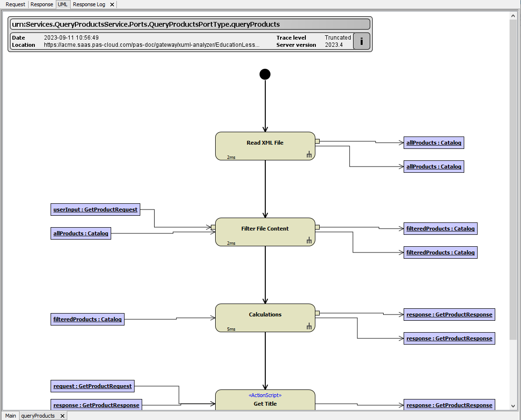The image size is (521, 420).
Task: Open trace details via the i info icon
Action: pyautogui.click(x=361, y=41)
